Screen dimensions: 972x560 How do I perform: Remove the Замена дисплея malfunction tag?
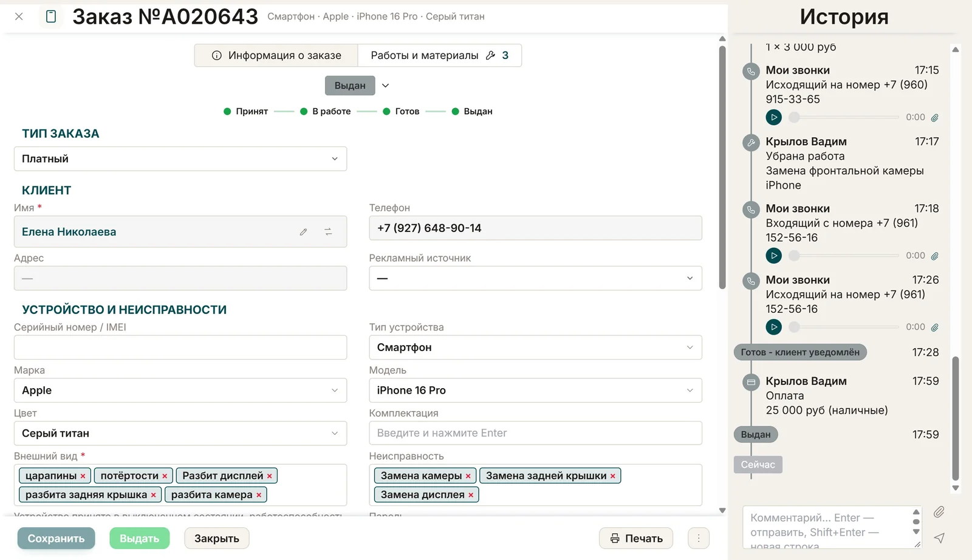tap(471, 495)
